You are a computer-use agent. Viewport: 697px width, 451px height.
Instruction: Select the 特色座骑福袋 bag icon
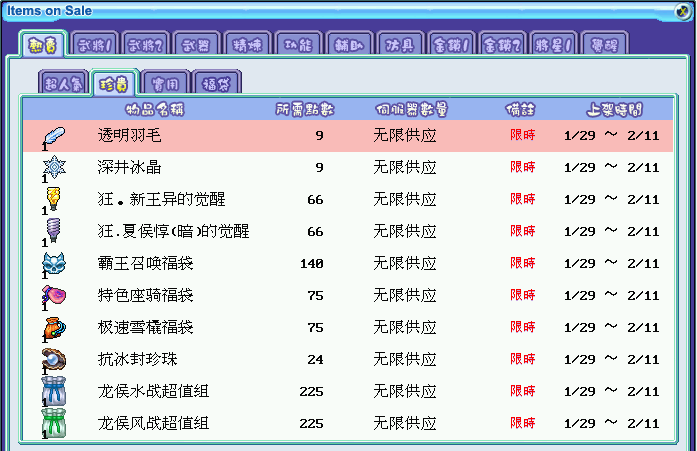coord(53,295)
